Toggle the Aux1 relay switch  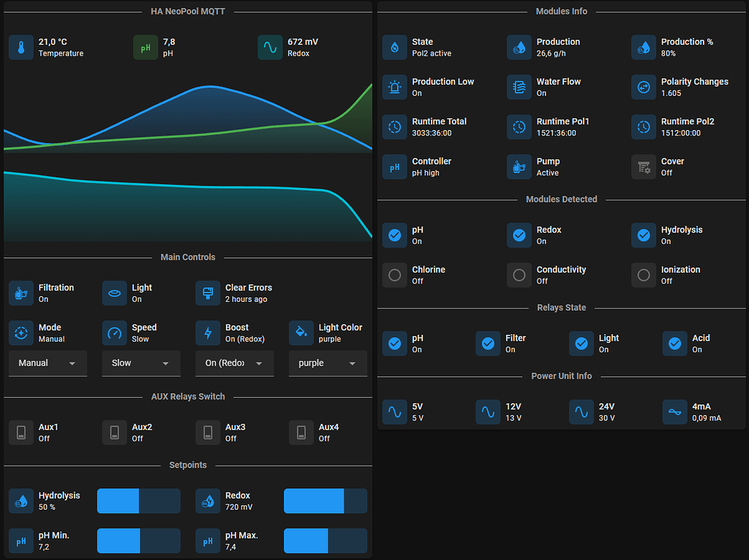coord(20,432)
